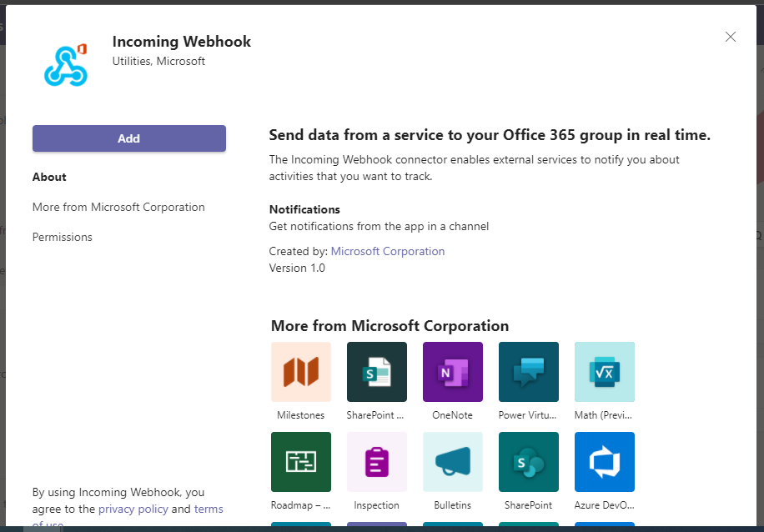The width and height of the screenshot is (764, 532).
Task: Open the SharePoint app icon
Action: tap(529, 462)
